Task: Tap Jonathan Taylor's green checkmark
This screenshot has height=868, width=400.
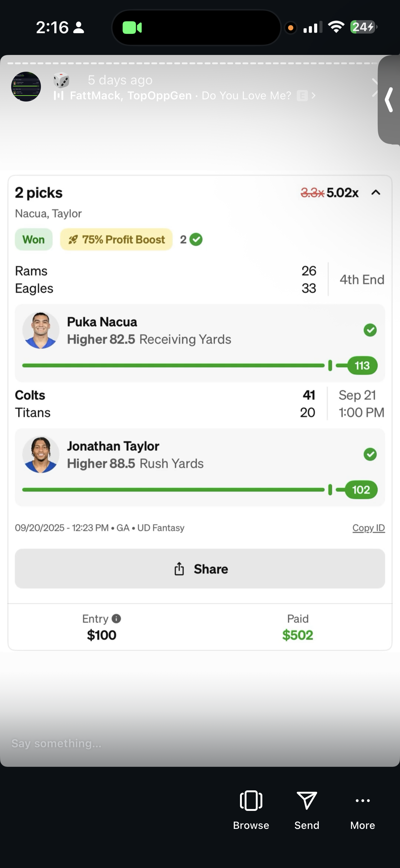Action: pos(370,454)
